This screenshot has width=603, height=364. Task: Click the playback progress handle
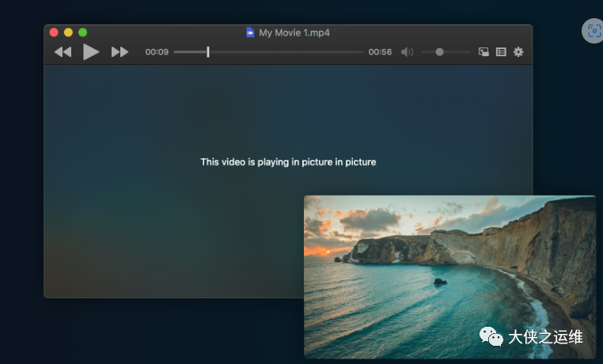pyautogui.click(x=208, y=52)
